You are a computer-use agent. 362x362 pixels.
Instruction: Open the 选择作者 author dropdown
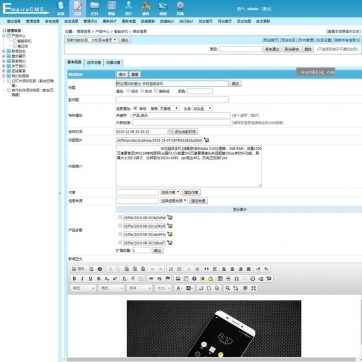[170, 192]
